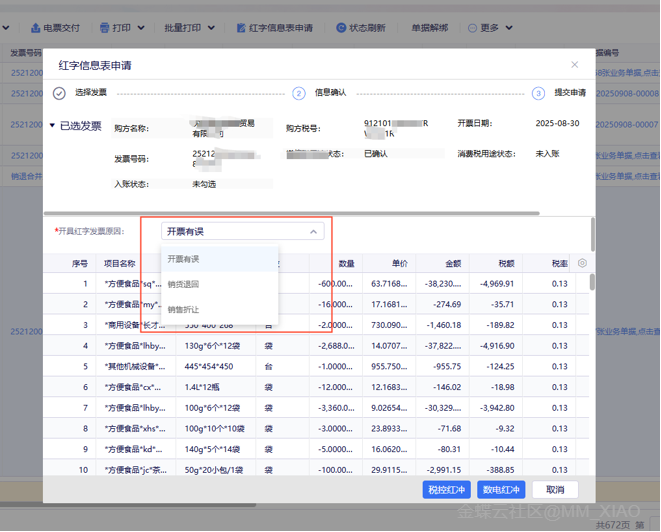Open the 开具红字发票原因 combo box
This screenshot has width=661, height=532.
[x=243, y=231]
